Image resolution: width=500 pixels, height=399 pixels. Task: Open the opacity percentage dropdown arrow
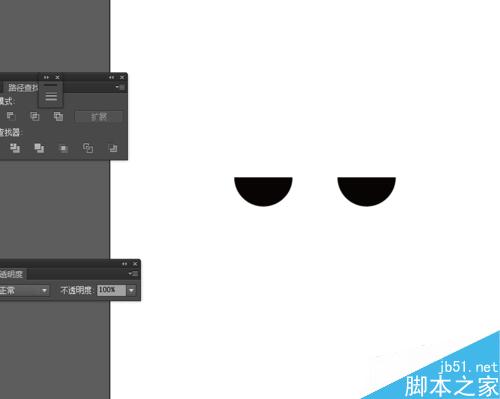coord(131,290)
